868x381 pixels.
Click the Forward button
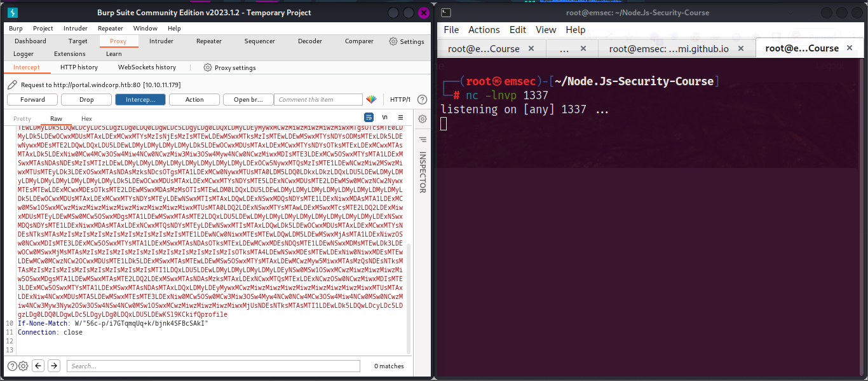[32, 100]
